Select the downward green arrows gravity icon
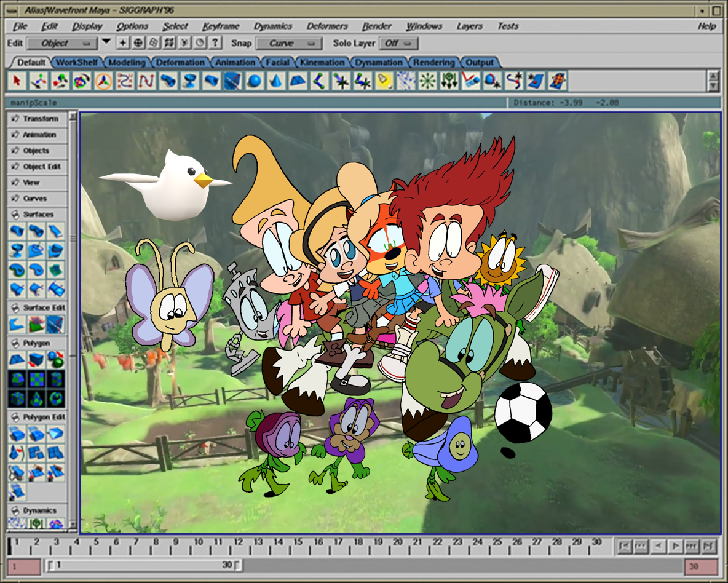728x583 pixels. [x=449, y=81]
